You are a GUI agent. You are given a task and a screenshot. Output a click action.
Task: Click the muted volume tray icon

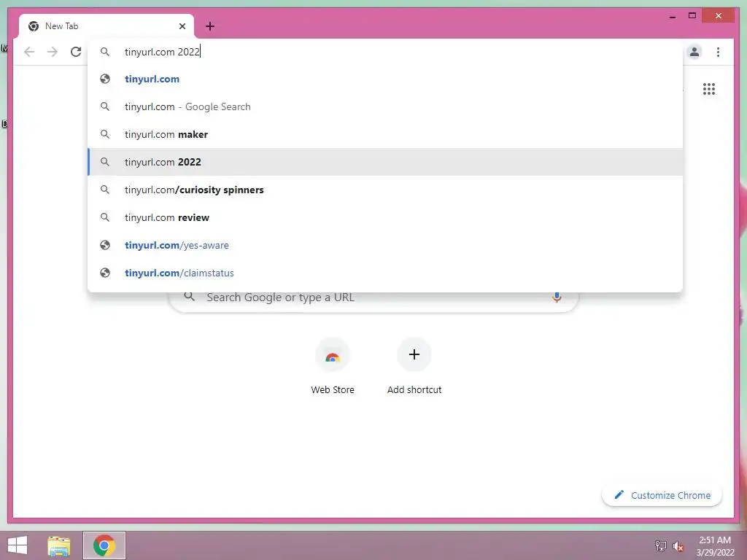pyautogui.click(x=678, y=546)
